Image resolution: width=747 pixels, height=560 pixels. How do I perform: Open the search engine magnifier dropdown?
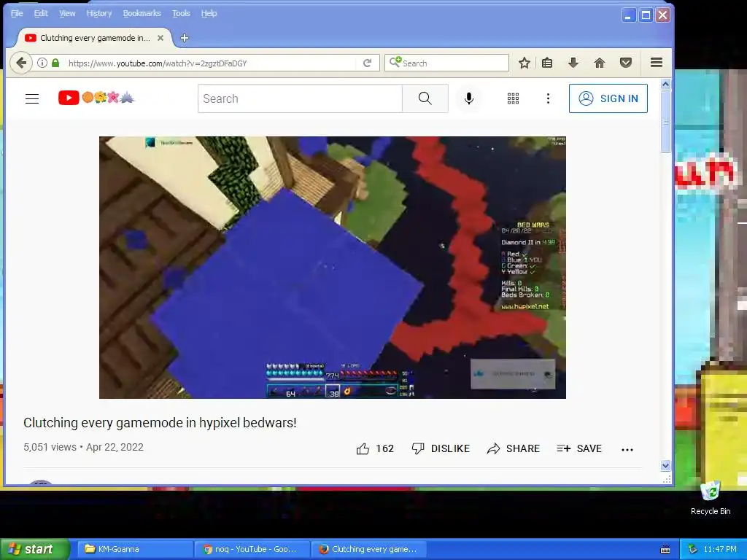[x=395, y=62]
